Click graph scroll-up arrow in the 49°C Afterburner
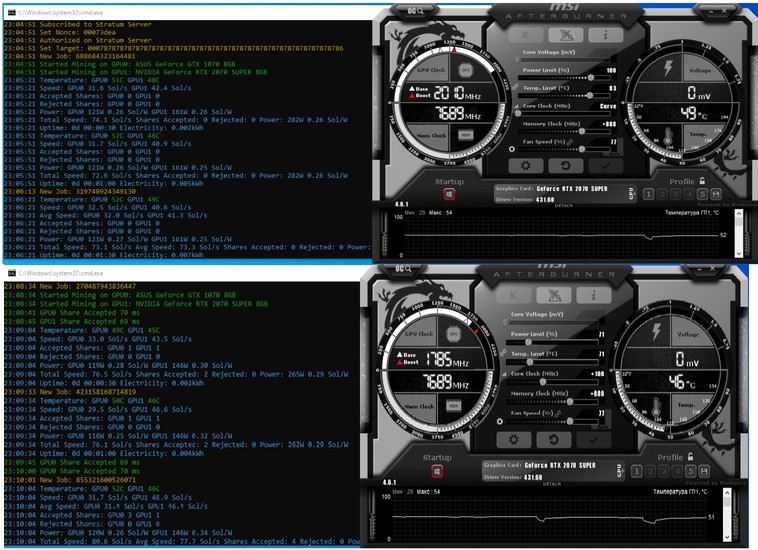The height and width of the screenshot is (550, 758). coord(739,215)
